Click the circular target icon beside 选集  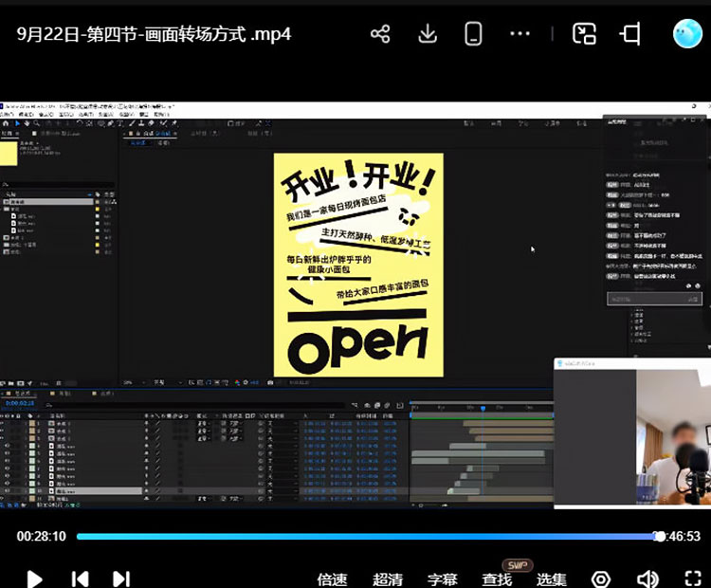[601, 579]
